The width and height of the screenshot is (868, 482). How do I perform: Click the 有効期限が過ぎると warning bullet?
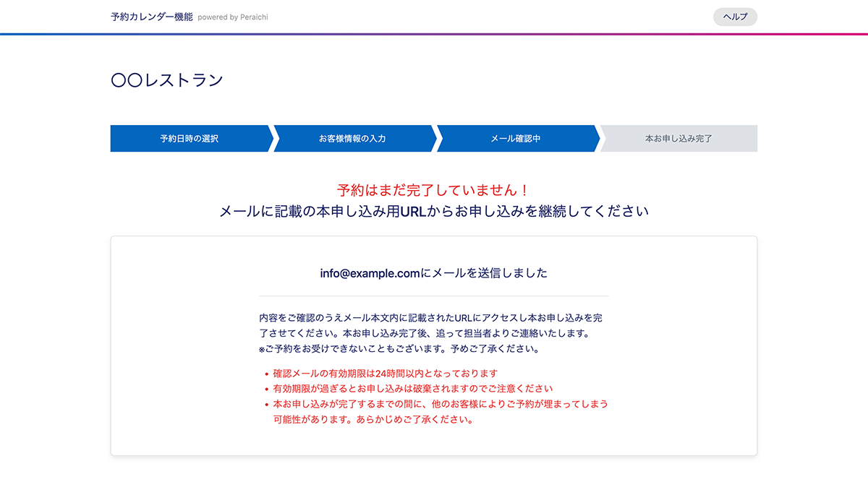412,389
